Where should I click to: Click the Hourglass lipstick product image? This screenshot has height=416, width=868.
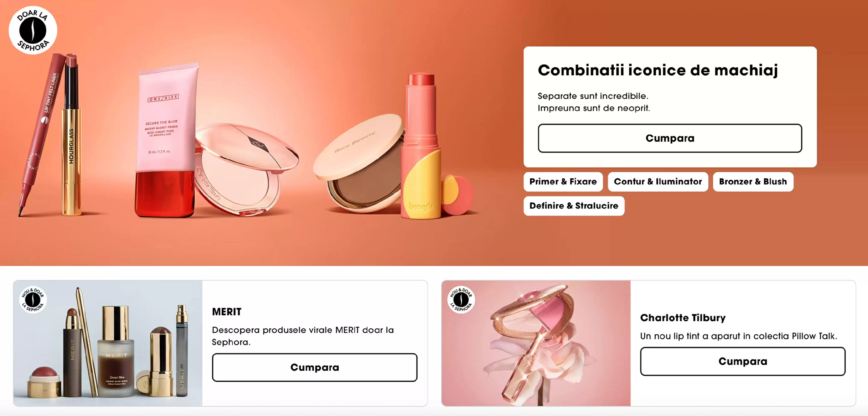(72, 135)
